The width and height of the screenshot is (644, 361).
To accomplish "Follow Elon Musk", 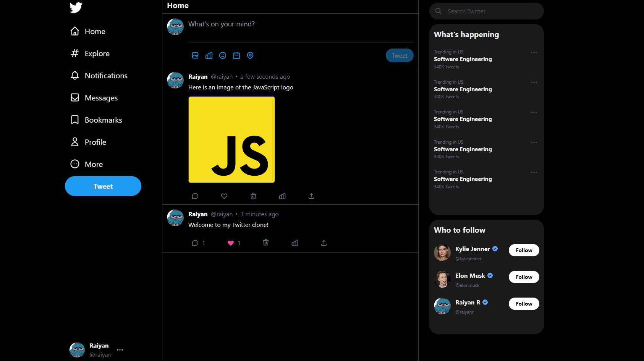I will coord(524,277).
